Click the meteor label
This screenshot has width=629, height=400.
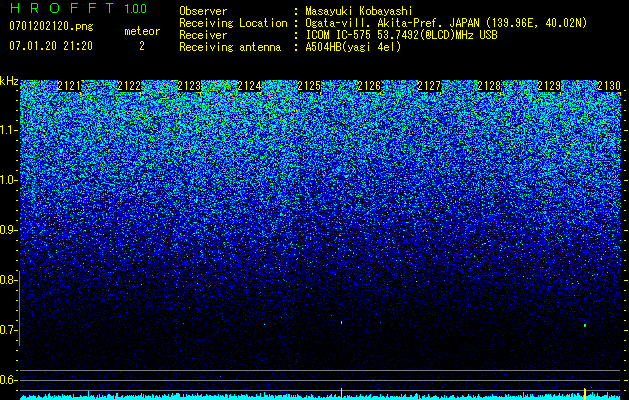142,31
